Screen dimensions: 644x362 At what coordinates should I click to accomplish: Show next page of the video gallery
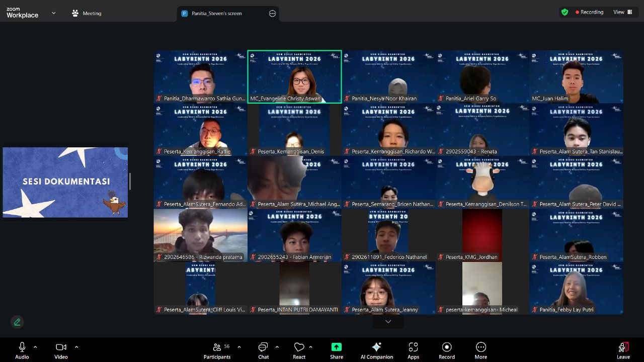[x=388, y=321]
